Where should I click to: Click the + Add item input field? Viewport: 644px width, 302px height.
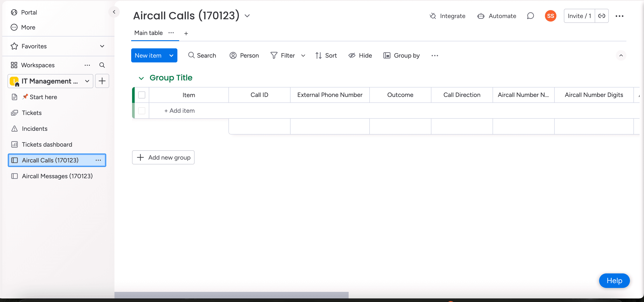[179, 111]
